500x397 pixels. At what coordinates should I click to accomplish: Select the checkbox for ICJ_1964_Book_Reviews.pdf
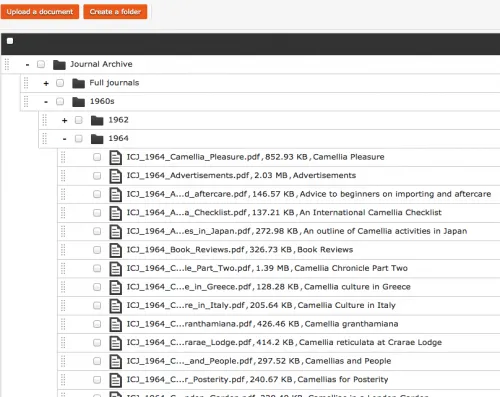coord(97,250)
